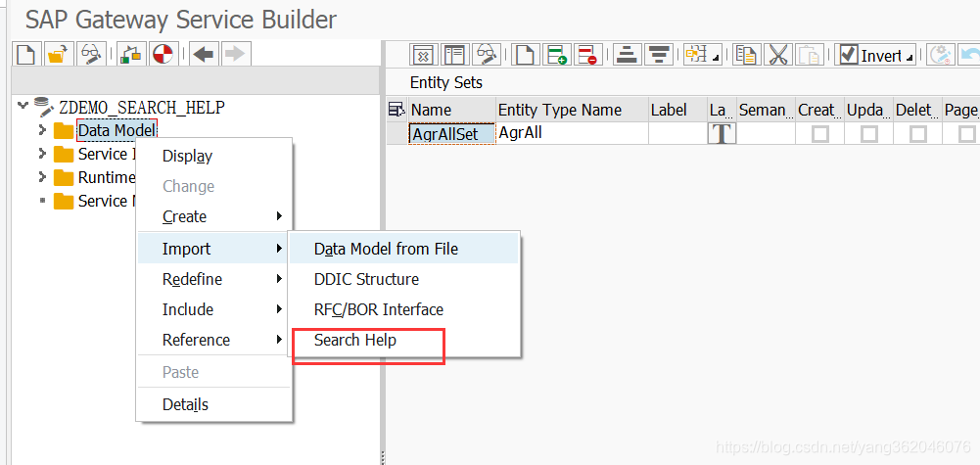Click the Copy icon in grid toolbar
980x465 pixels.
(746, 55)
